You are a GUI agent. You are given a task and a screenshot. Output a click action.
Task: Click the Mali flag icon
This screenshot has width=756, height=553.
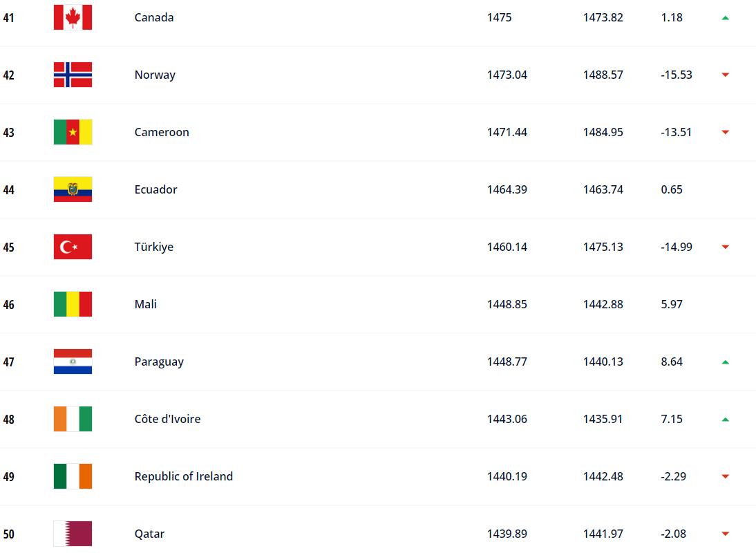pos(73,304)
